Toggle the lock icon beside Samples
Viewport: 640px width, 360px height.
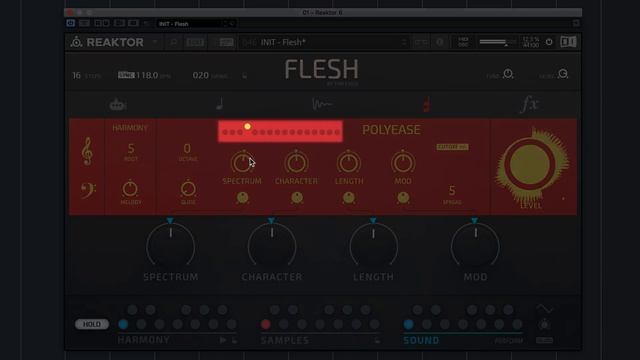pyautogui.click(x=378, y=340)
